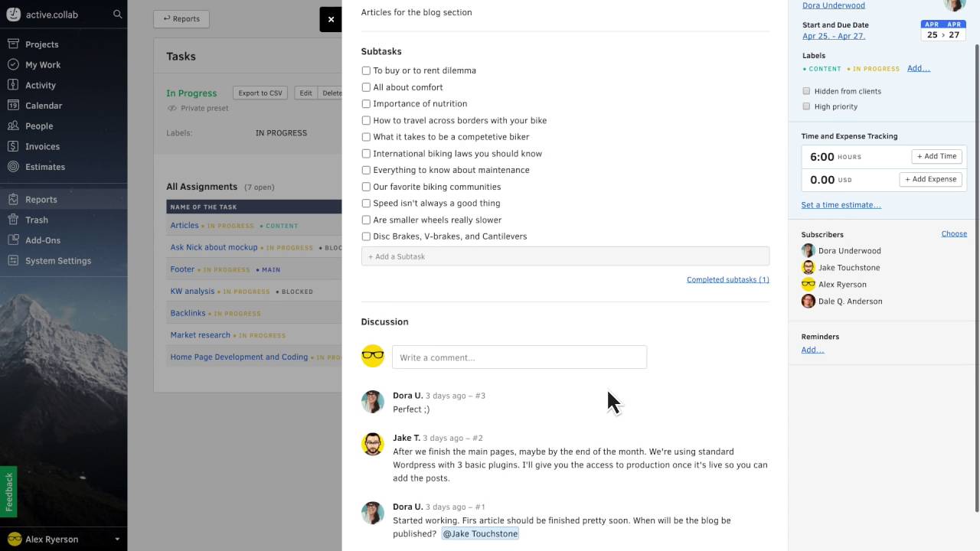This screenshot has height=551, width=980.
Task: Close the task panel with X
Action: (331, 19)
